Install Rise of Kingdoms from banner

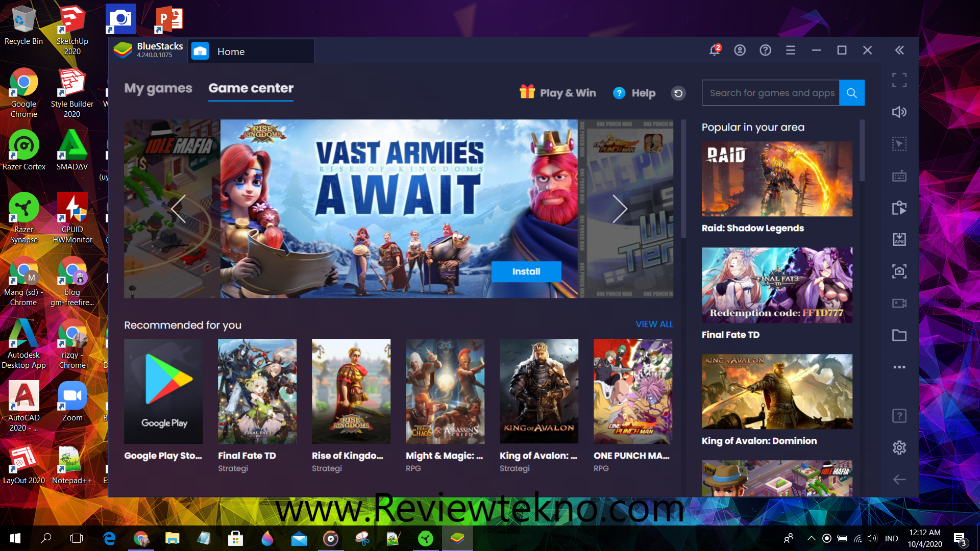coord(526,271)
